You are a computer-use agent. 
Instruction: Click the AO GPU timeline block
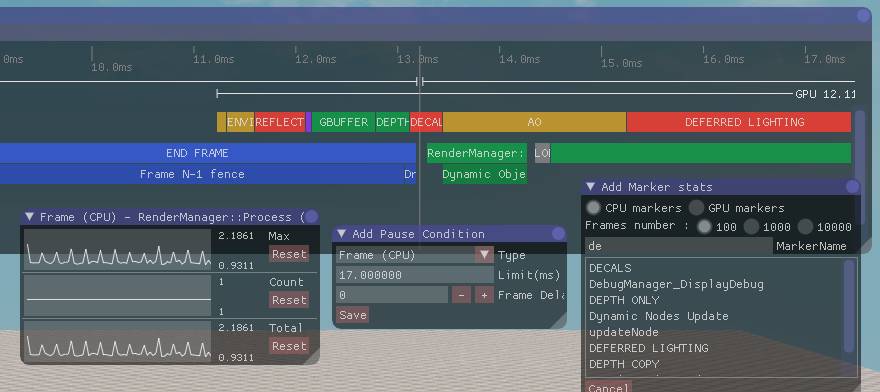534,122
